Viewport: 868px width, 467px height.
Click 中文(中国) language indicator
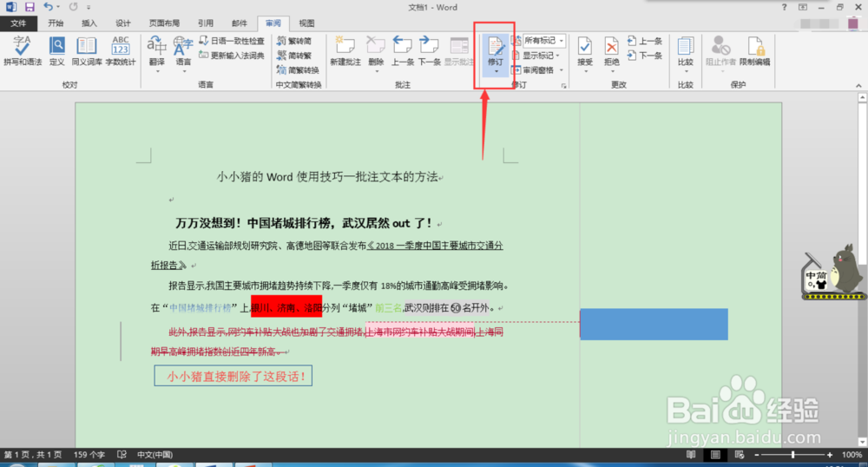155,455
